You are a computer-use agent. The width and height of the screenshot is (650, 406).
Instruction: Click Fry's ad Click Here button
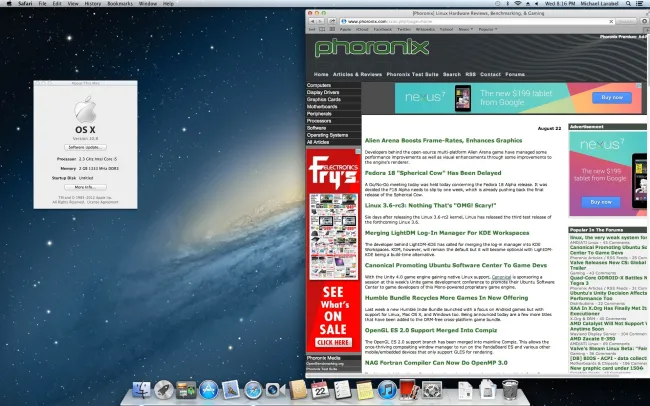pyautogui.click(x=333, y=343)
